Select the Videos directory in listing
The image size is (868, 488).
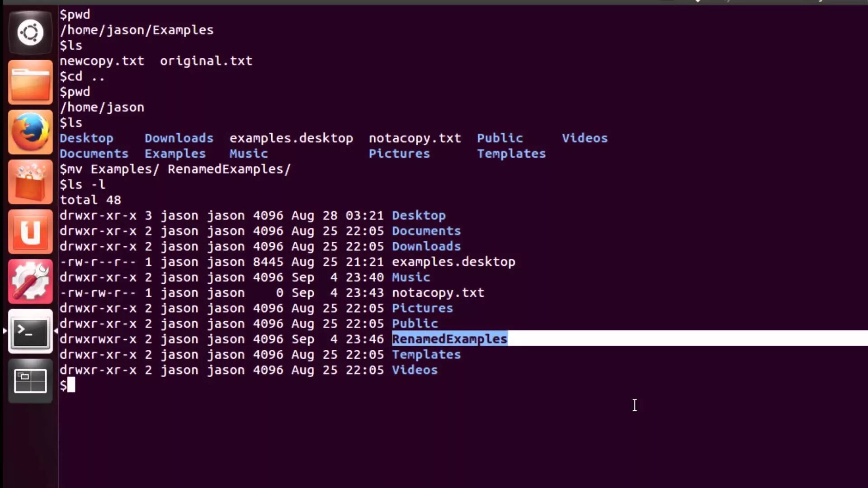tap(415, 370)
